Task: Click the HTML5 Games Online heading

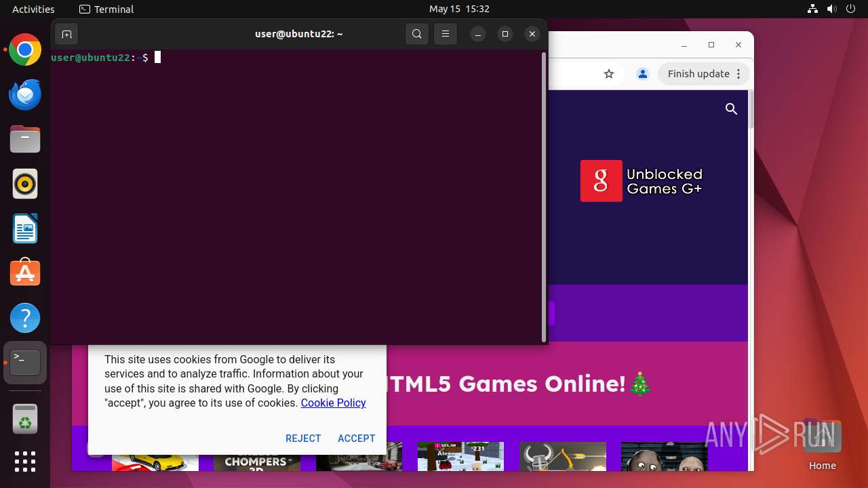Action: [x=519, y=384]
